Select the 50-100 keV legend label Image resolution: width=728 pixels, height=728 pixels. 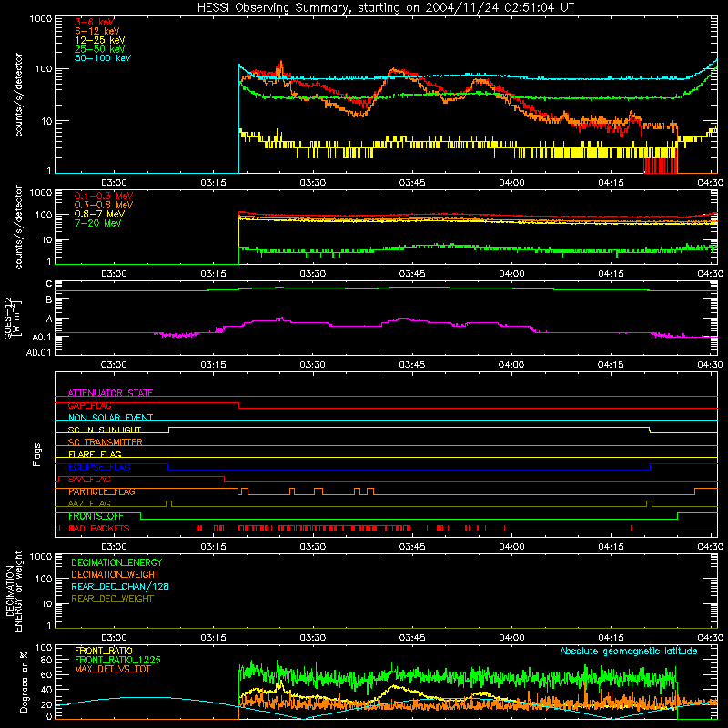coord(103,58)
